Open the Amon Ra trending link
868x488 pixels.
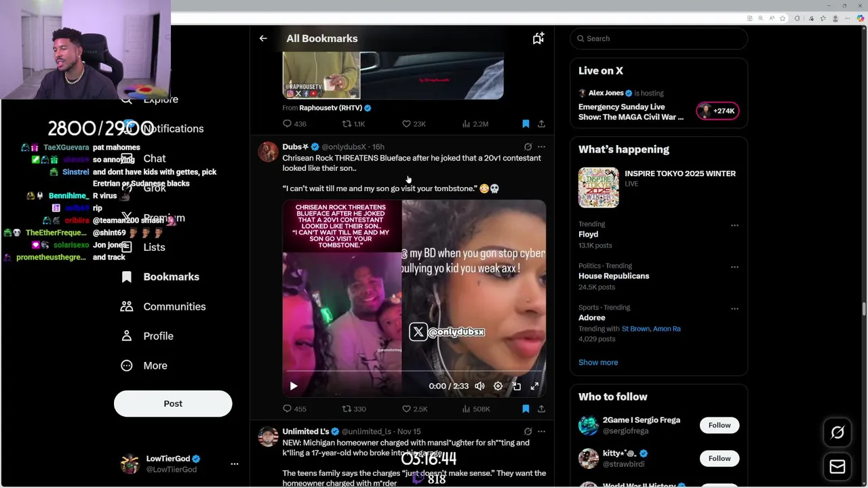pyautogui.click(x=667, y=329)
